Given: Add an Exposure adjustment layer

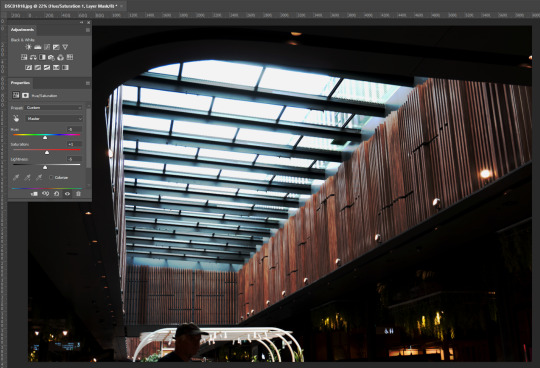Looking at the screenshot, I should point(56,47).
